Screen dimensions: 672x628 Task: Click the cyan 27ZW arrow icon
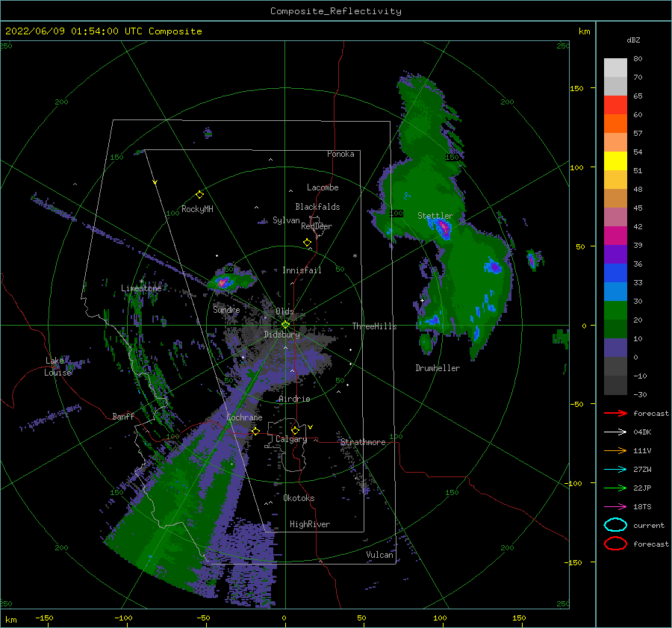tap(615, 470)
